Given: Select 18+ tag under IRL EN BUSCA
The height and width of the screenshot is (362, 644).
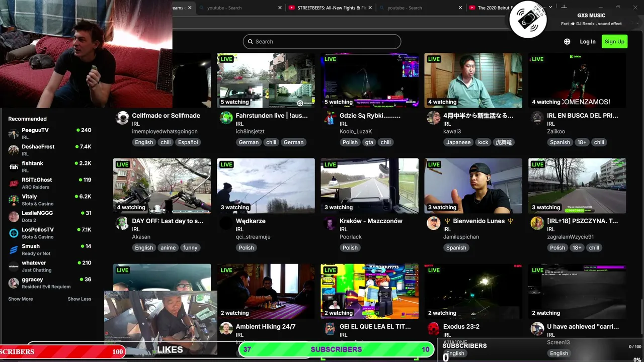Looking at the screenshot, I should point(582,142).
